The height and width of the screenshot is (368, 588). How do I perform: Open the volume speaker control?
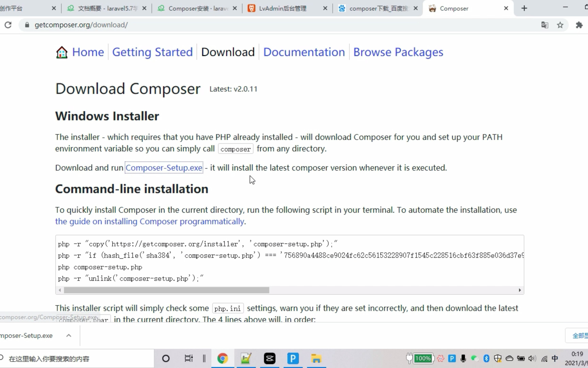[532, 358]
